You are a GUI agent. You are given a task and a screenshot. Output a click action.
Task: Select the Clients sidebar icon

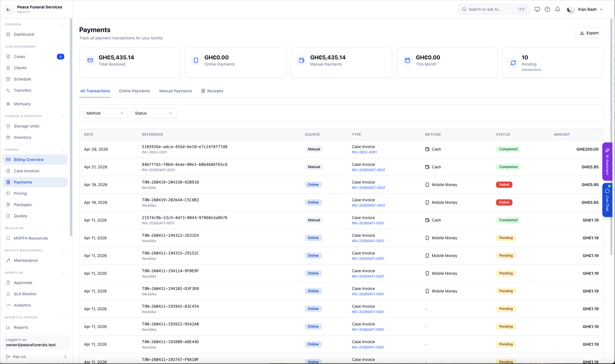click(8, 68)
